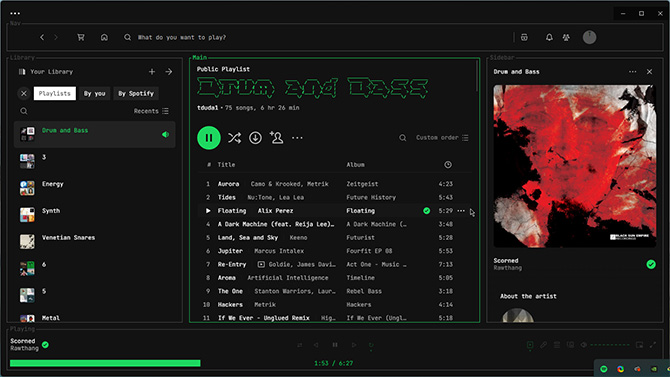Screen dimensions: 670x377
Task: Open the Energy playlist
Action: click(x=94, y=188)
